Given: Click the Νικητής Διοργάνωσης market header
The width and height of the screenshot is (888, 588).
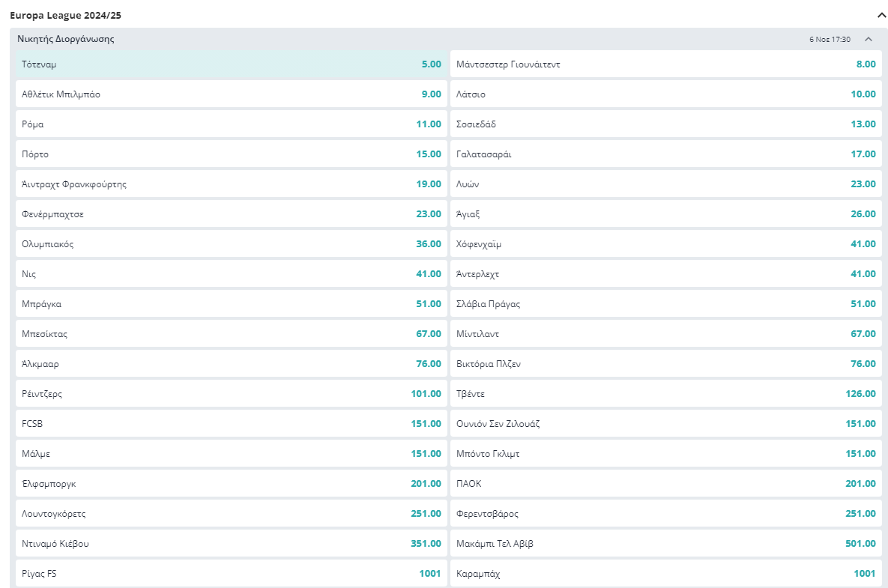Looking at the screenshot, I should click(66, 39).
